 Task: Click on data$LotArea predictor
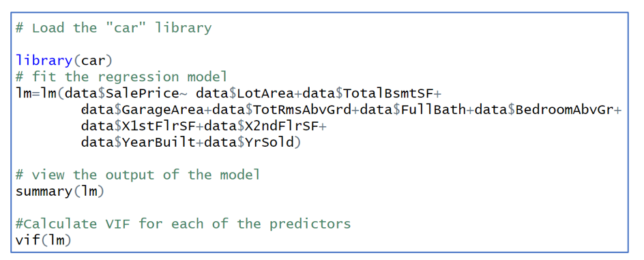point(245,93)
